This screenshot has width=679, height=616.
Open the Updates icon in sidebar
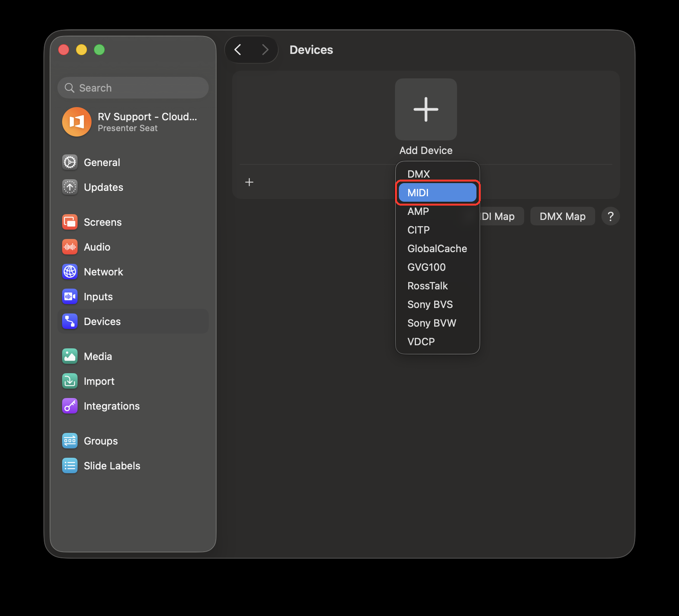[70, 187]
